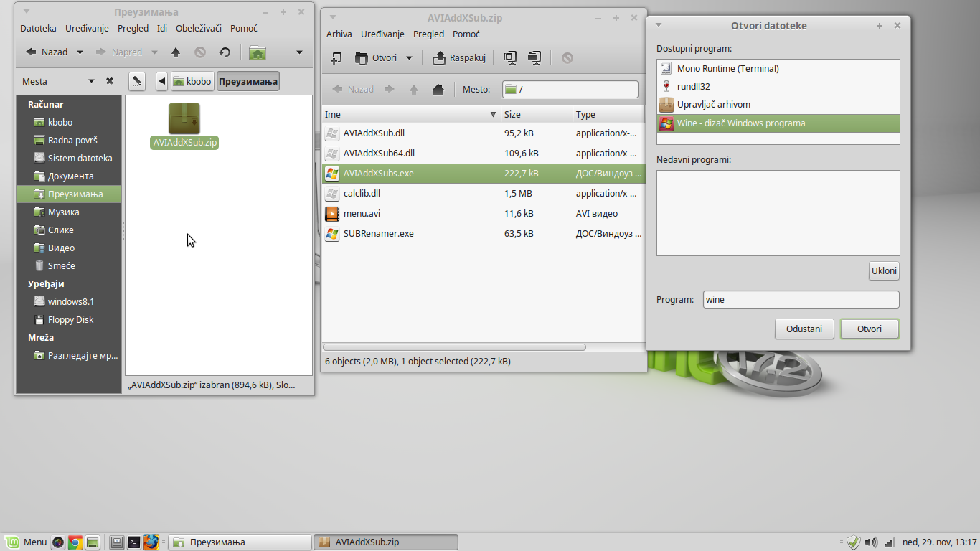Click the clock in the system tray
This screenshot has height=551, width=980.
coord(940,542)
